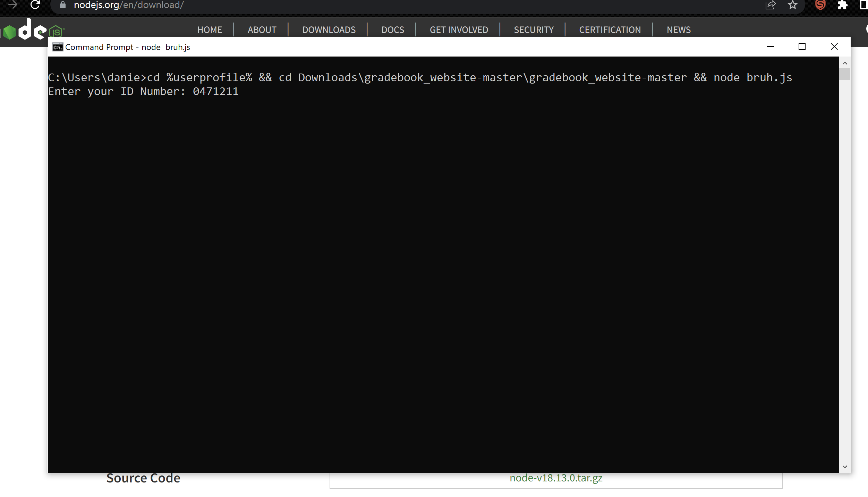Click the site padlock security icon

click(x=63, y=5)
